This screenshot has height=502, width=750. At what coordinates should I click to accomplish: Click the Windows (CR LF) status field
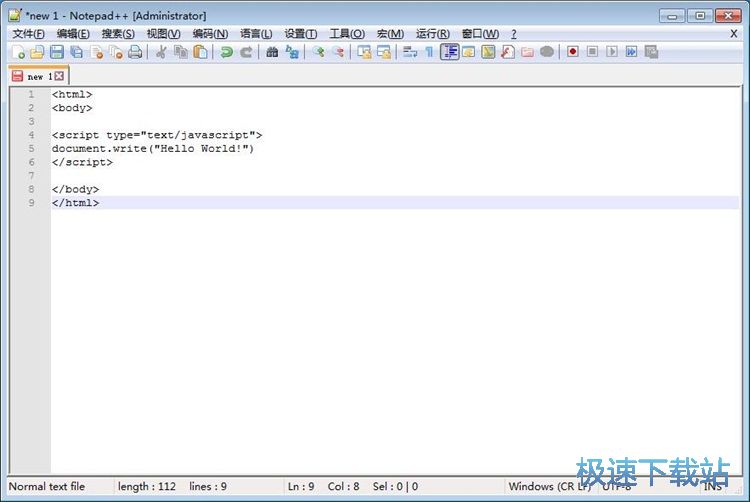tap(550, 487)
